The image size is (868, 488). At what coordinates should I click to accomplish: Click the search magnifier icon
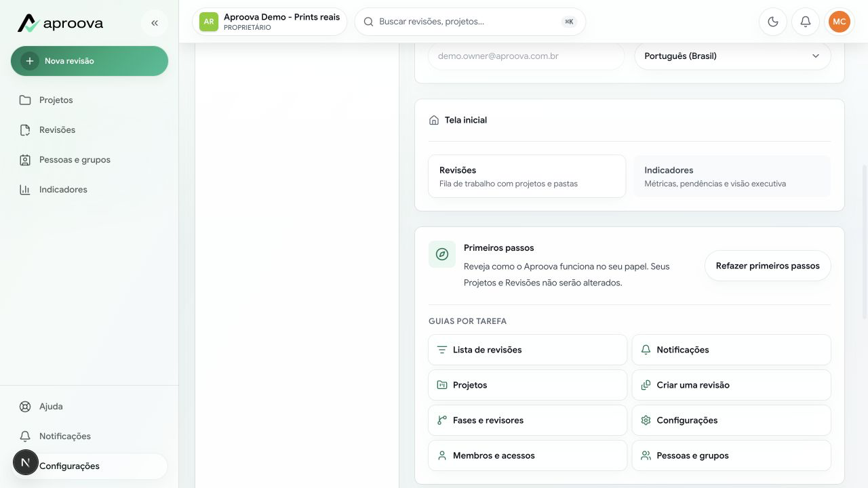coord(369,22)
